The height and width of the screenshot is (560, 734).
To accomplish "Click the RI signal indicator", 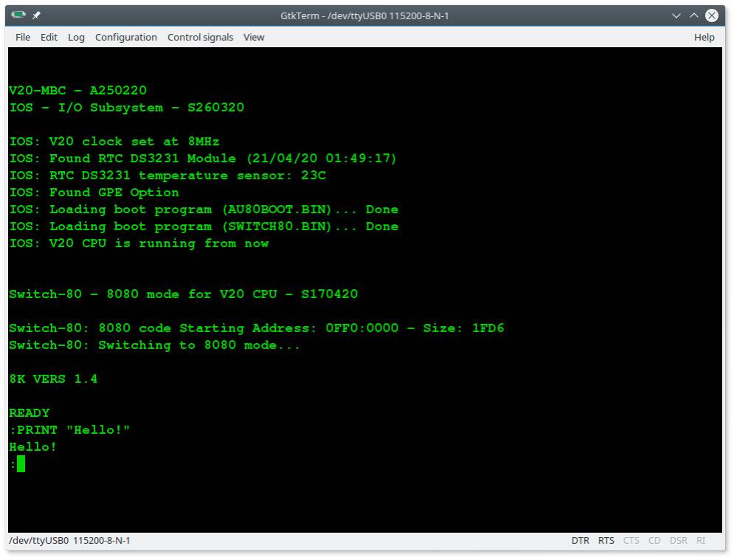I will pos(701,541).
